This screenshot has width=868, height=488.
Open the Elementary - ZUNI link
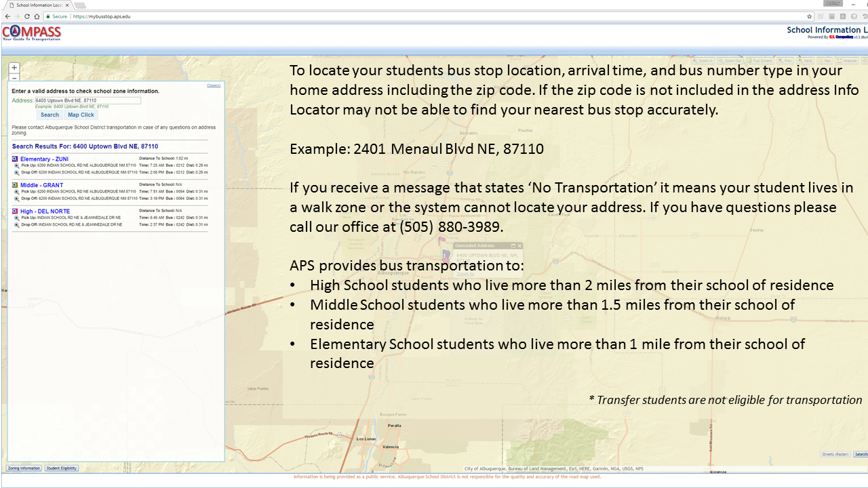pos(44,159)
